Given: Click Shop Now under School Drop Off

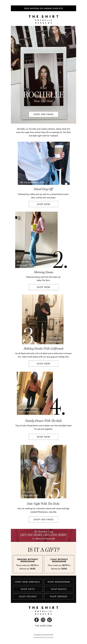Looking at the screenshot, I should (43, 204).
